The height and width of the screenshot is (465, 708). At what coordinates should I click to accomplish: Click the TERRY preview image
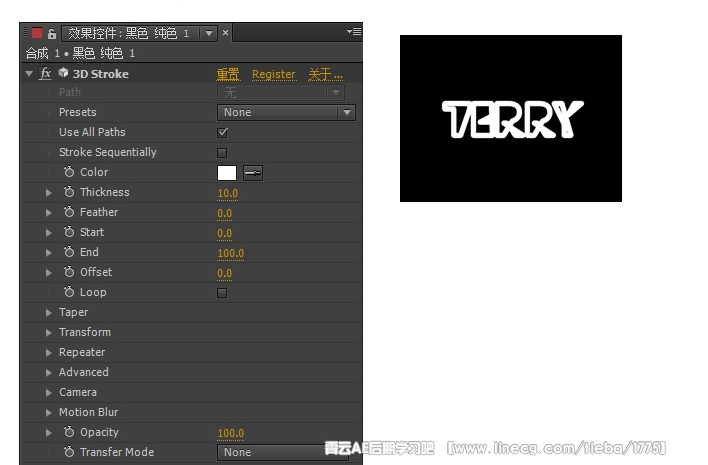[511, 118]
